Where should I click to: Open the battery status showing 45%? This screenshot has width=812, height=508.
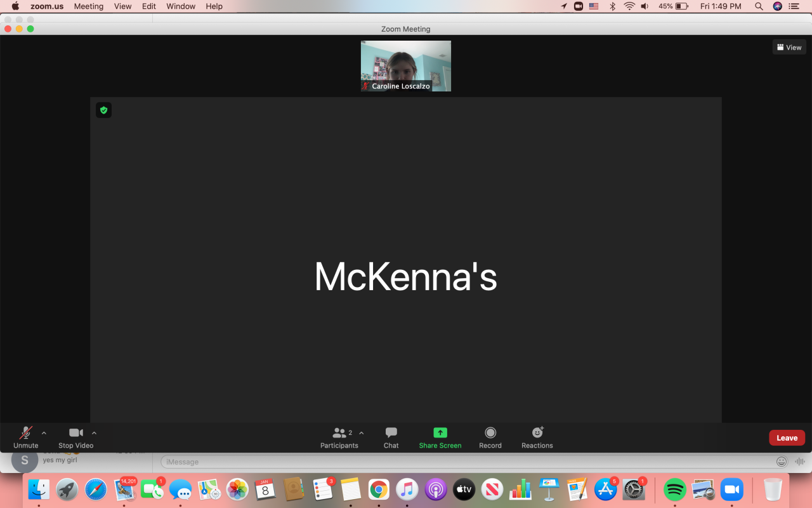coord(673,6)
